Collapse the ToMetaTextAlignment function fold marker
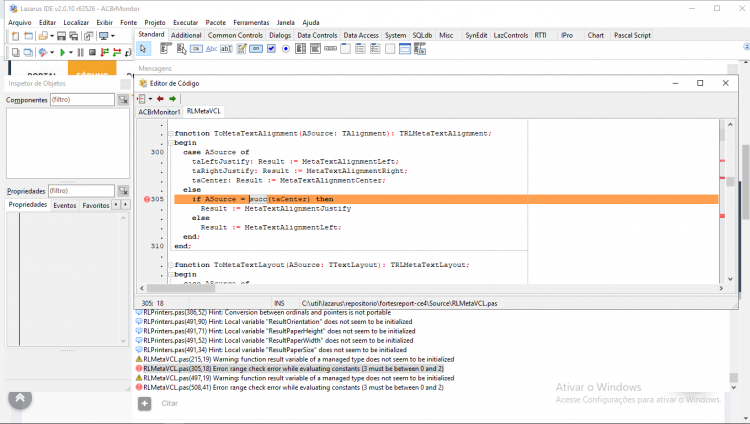 [171, 134]
